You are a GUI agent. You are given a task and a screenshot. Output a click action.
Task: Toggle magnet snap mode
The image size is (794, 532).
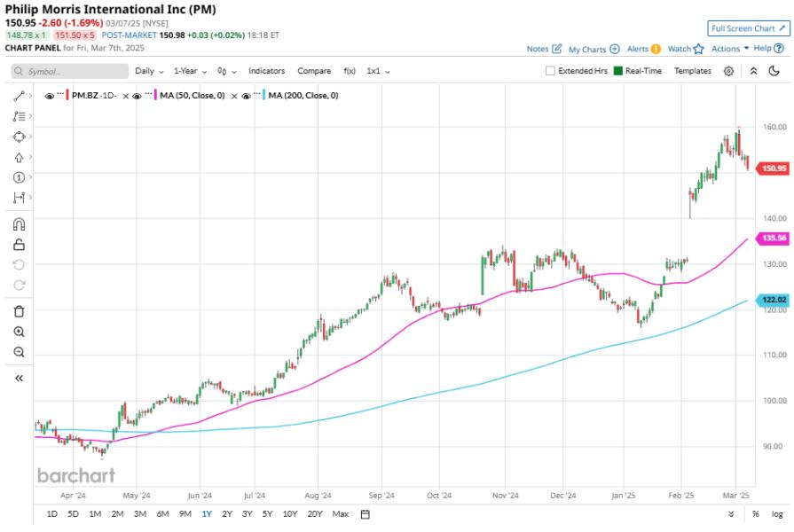coord(19,224)
